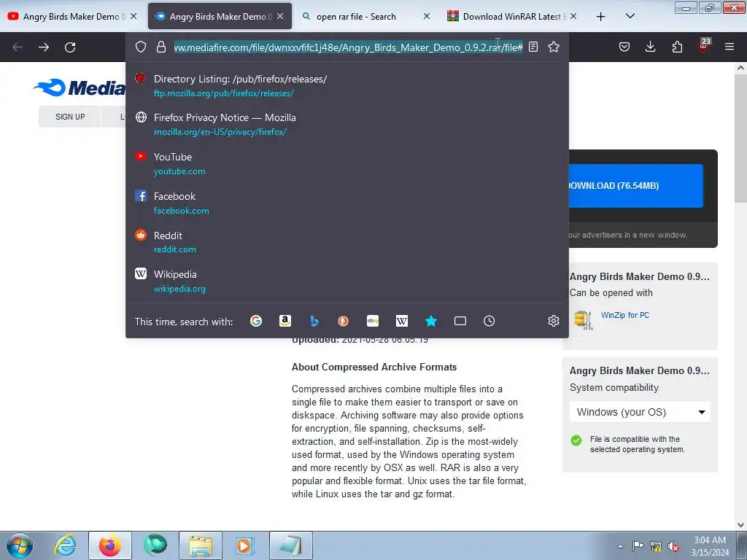Search bookmarks with the star icon
747x560 pixels.
click(x=431, y=321)
